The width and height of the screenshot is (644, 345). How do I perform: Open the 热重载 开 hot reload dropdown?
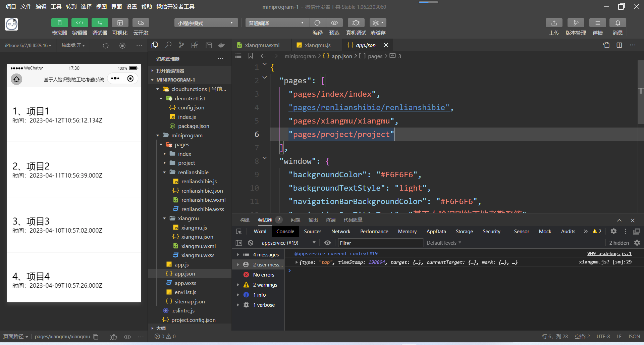73,45
